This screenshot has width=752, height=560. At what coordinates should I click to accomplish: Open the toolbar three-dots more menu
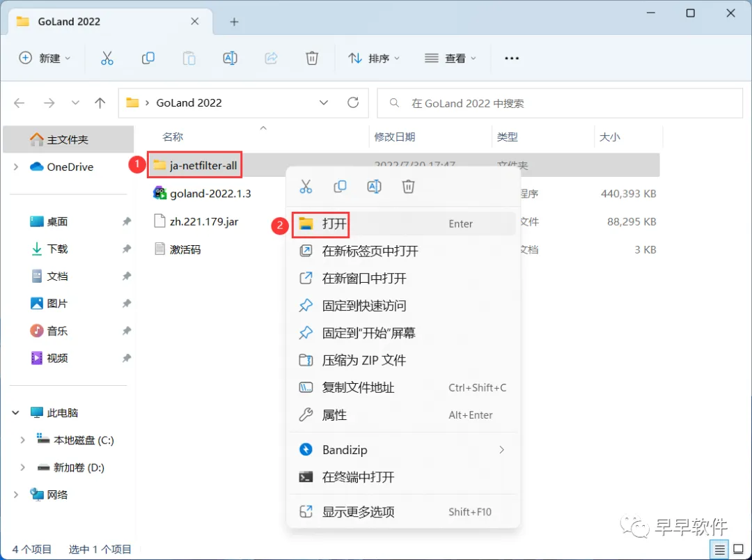tap(512, 58)
